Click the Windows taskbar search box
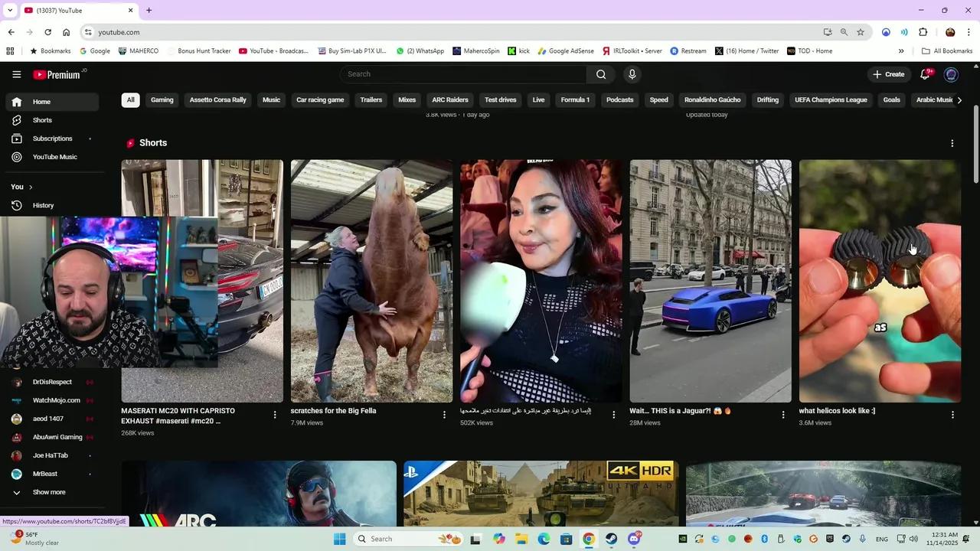This screenshot has width=980, height=551. pyautogui.click(x=410, y=539)
